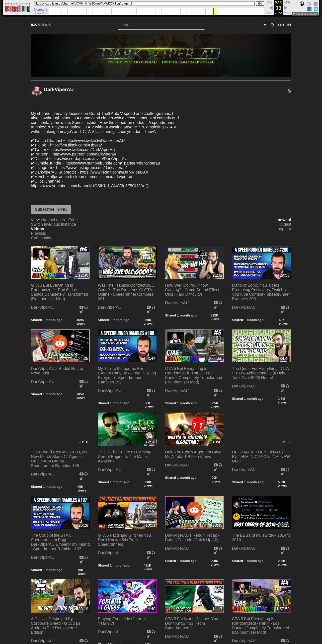
Task: Click the DarkViperAU channel banner image
Action: click(161, 55)
